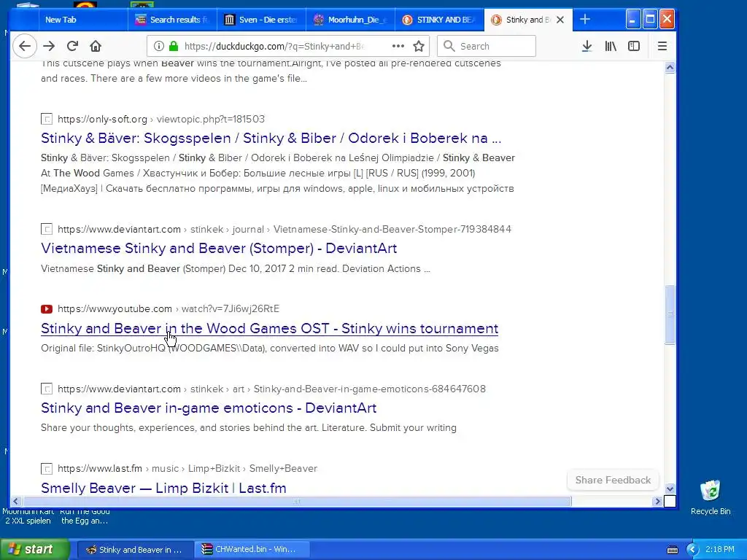Select Moorhuhn Kart 2 XXL desktop shortcut
Screen dimensions: 747x560
tap(28, 516)
